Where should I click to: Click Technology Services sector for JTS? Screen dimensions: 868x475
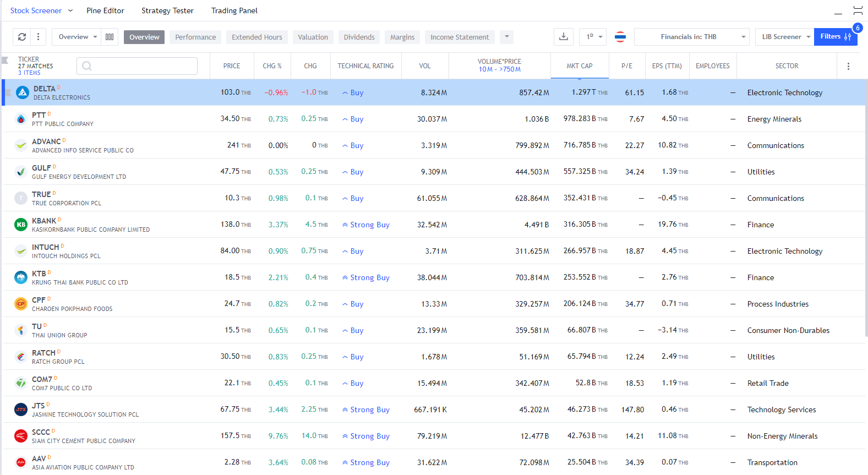pyautogui.click(x=782, y=410)
